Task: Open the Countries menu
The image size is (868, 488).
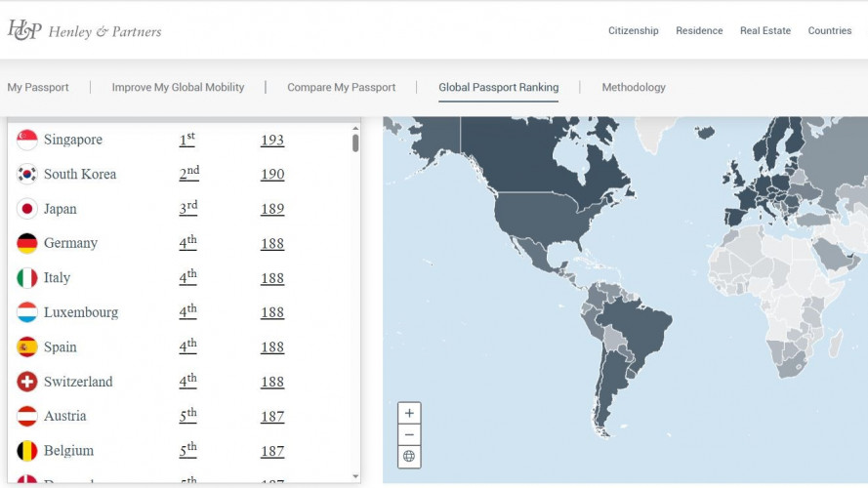Action: click(829, 30)
